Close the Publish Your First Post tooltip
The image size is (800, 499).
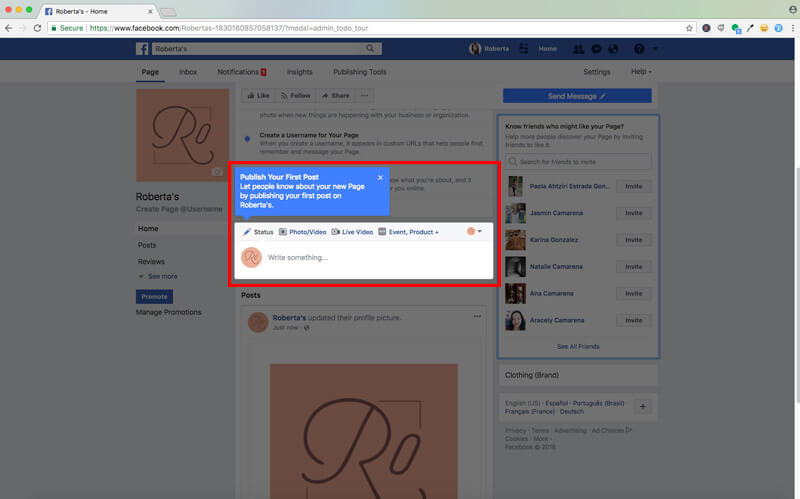(x=380, y=178)
